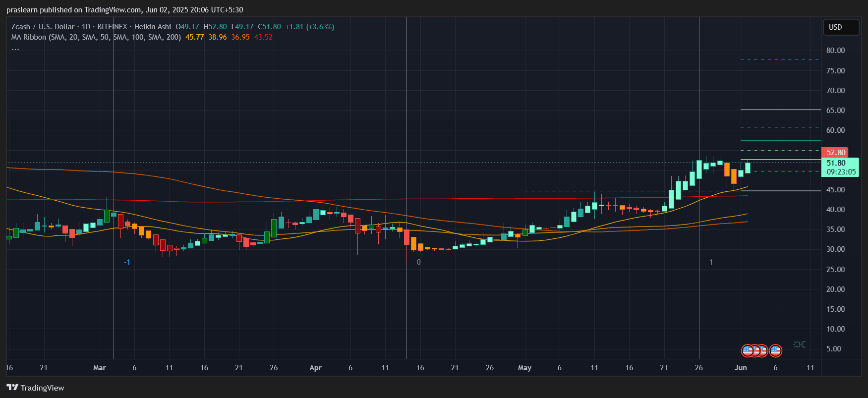
Task: Click the 60.00 price axis label
Action: pos(836,130)
